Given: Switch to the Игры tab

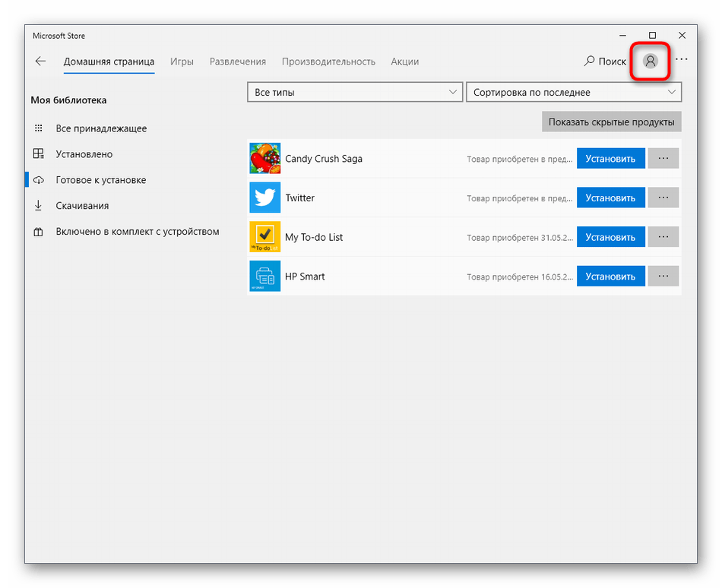Looking at the screenshot, I should [182, 62].
